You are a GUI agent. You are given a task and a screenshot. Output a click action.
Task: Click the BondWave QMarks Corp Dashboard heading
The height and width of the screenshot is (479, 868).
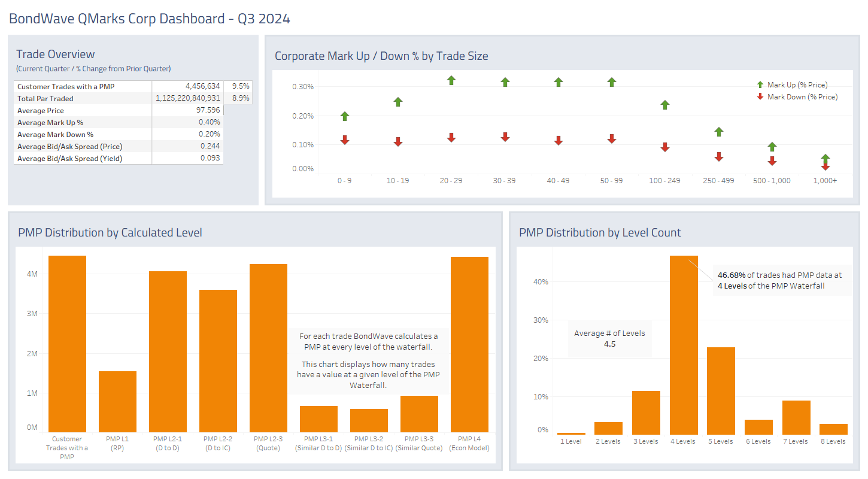[150, 19]
